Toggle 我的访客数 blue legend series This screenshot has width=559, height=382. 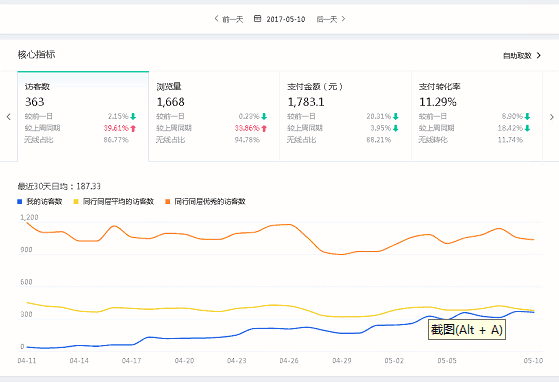tap(40, 202)
